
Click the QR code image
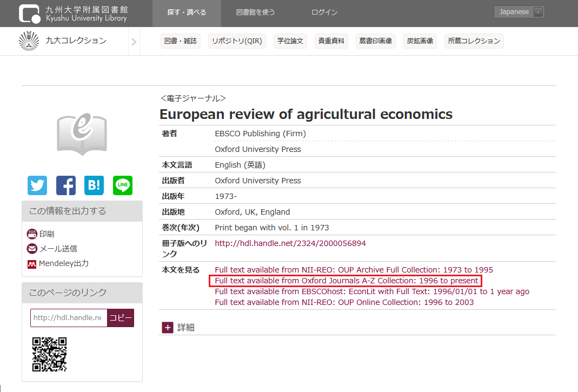tap(49, 354)
